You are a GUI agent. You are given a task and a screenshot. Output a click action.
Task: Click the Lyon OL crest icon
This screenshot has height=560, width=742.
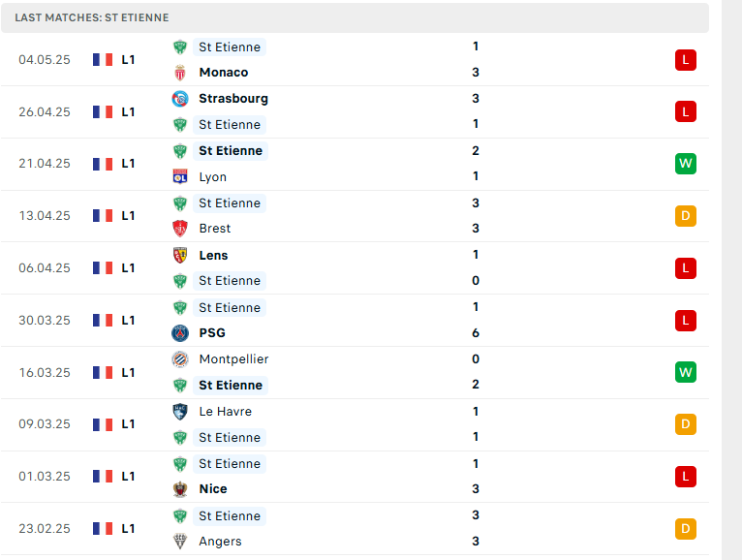(180, 176)
